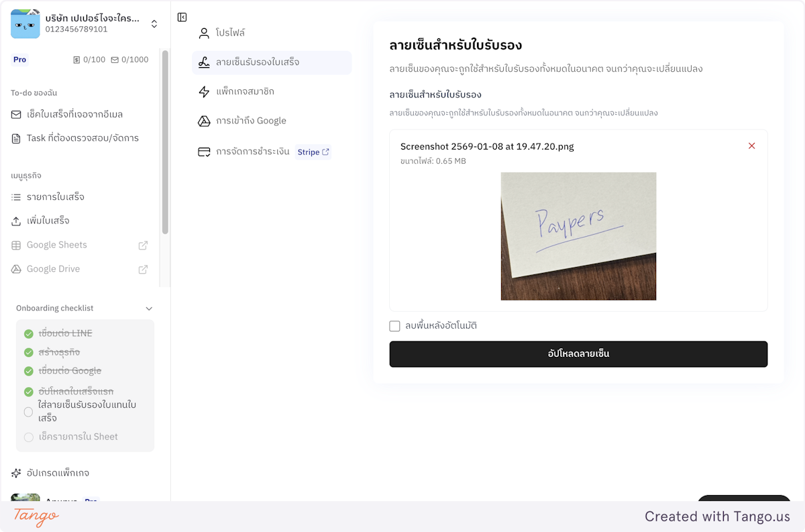The width and height of the screenshot is (805, 532).
Task: Click external link icon beside Google Drive
Action: [143, 270]
